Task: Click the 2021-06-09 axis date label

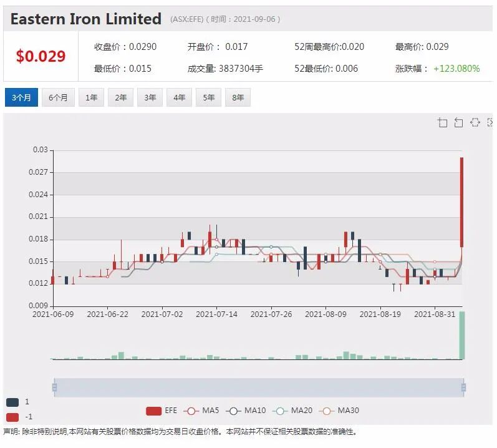Action: click(x=53, y=314)
